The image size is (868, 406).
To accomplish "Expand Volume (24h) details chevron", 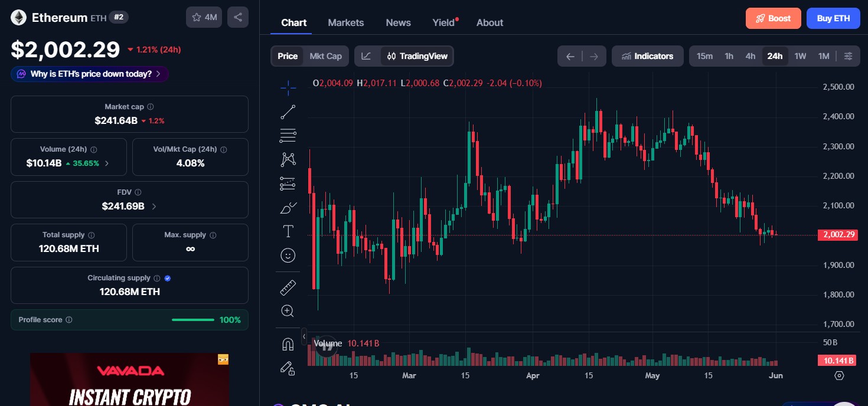I will point(107,163).
